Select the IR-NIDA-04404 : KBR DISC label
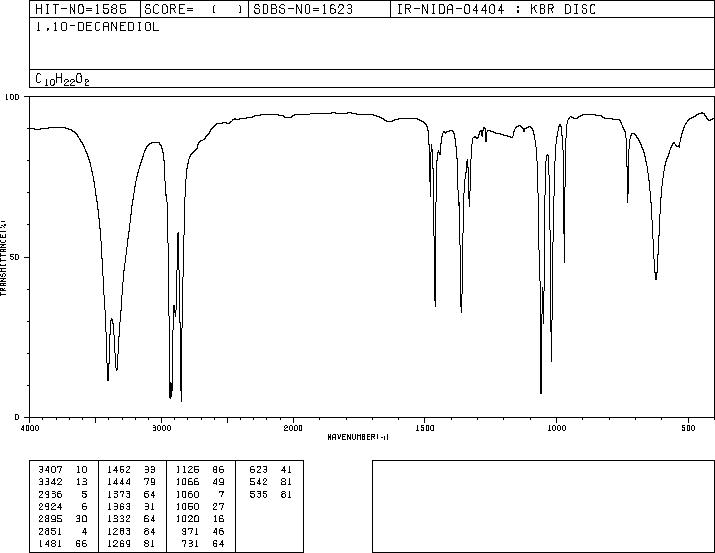Viewport: 715px width, 553px height. [x=496, y=10]
